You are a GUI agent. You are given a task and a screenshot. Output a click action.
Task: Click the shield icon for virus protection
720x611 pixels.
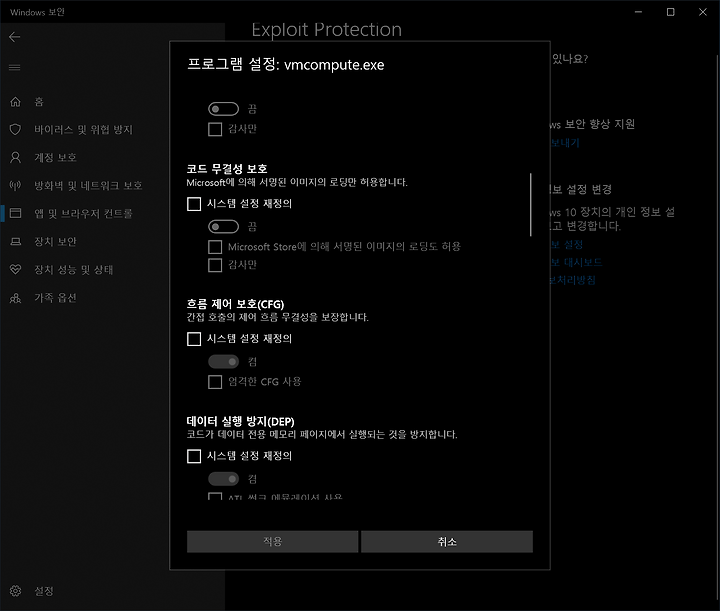point(16,129)
